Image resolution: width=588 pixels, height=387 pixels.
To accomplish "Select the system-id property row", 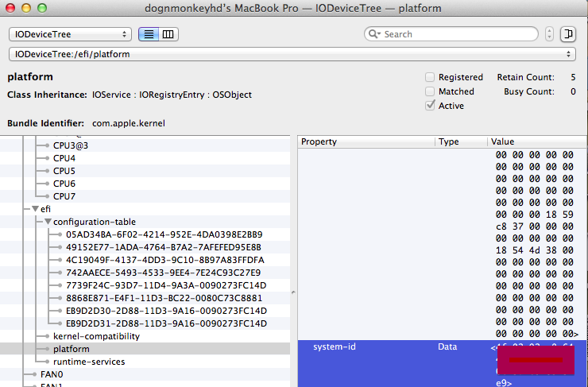I will (x=366, y=347).
